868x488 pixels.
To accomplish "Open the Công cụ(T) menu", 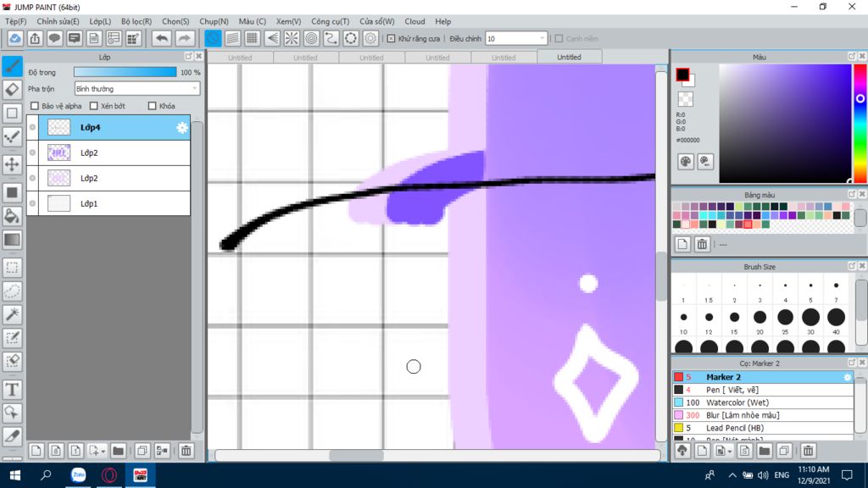I will (330, 21).
